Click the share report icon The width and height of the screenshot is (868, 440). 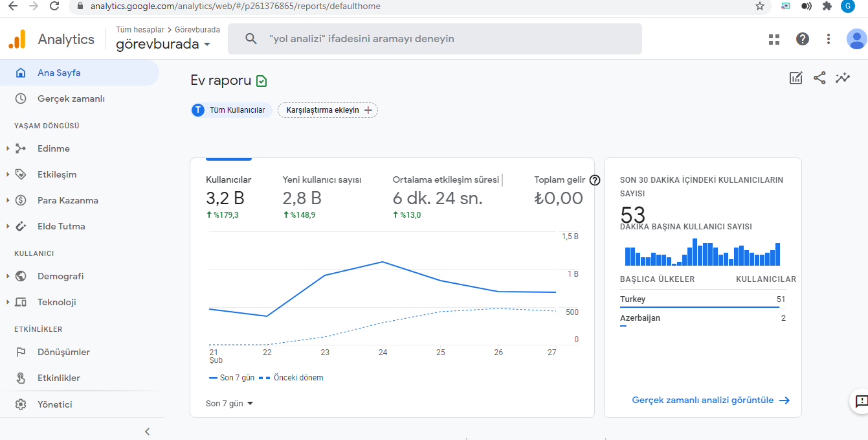[x=819, y=78]
